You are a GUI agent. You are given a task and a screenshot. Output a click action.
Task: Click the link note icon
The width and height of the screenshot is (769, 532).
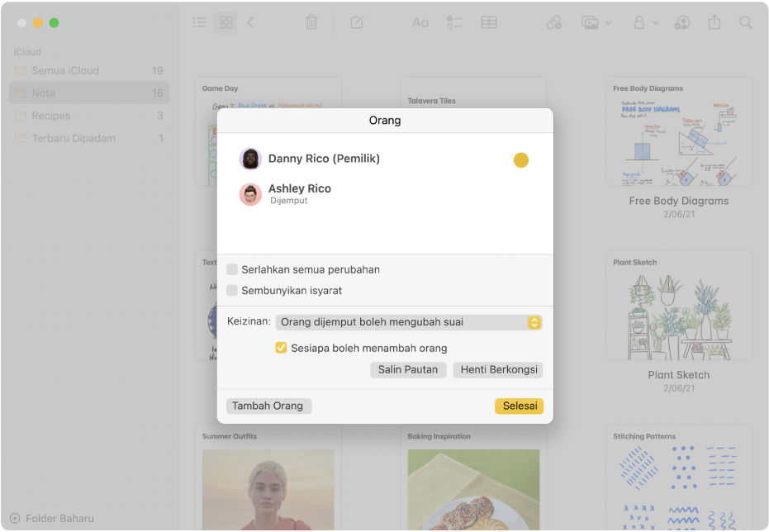tap(554, 22)
